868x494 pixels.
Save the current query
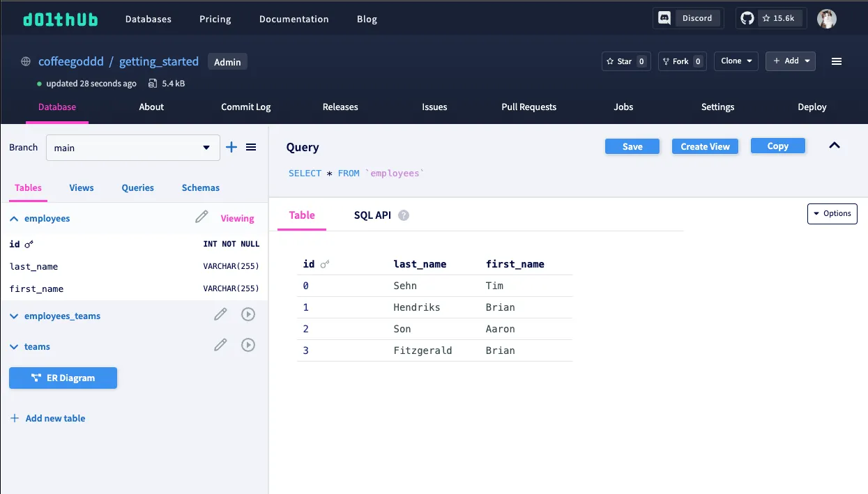632,146
